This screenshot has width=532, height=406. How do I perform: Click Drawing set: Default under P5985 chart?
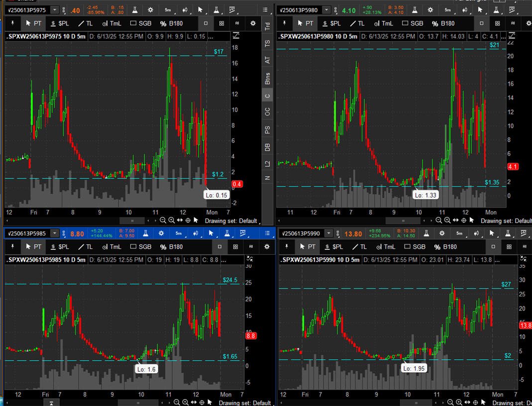[x=245, y=403]
